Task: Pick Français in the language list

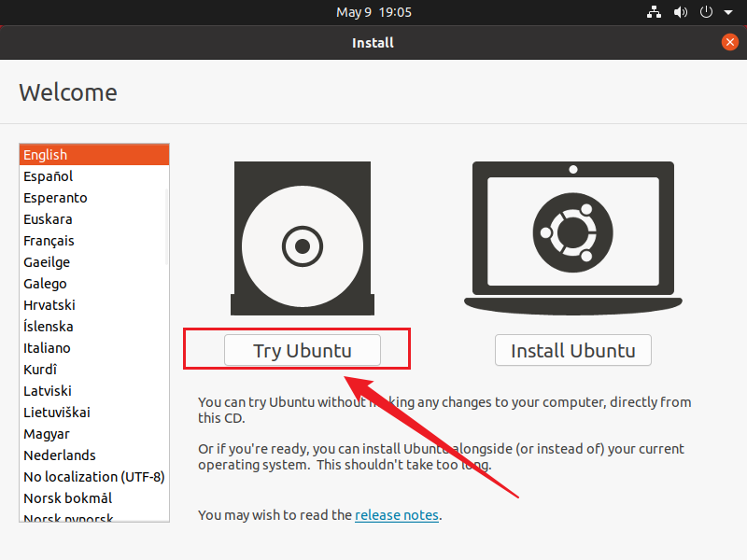Action: click(94, 241)
